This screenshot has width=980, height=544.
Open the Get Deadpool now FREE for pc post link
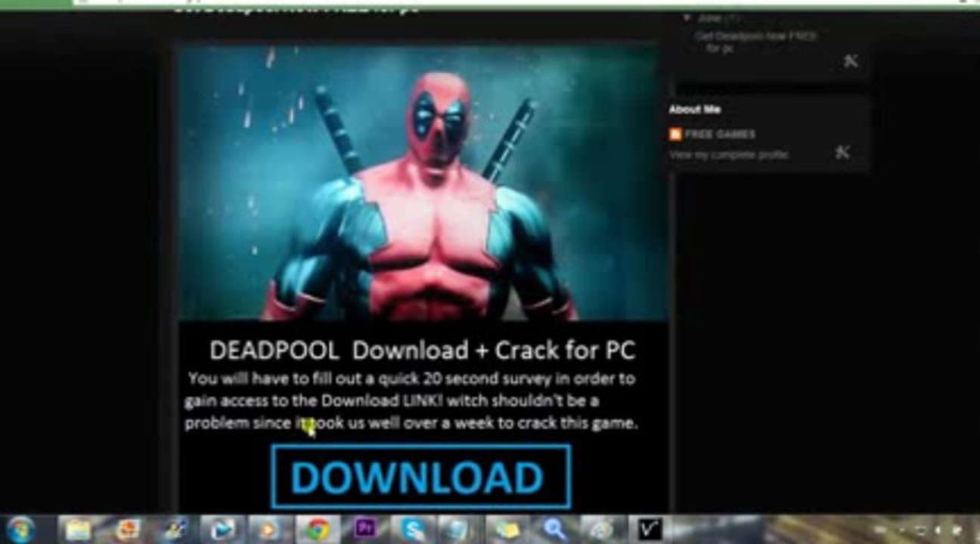click(755, 42)
